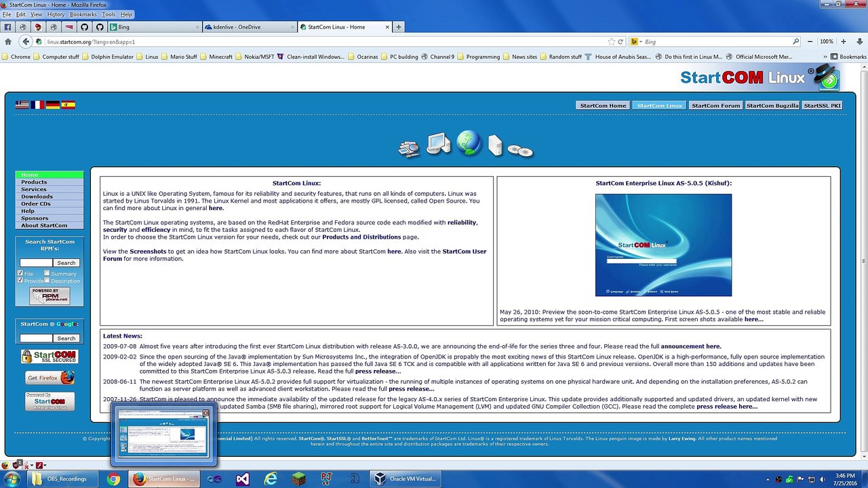Switch site language to English flag
This screenshot has width=868, height=488.
[x=22, y=104]
